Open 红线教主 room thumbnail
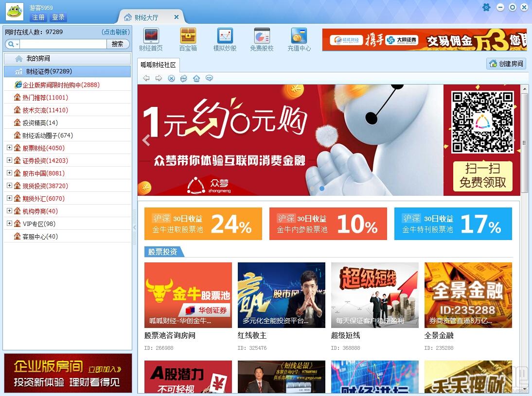This screenshot has width=532, height=396. pyautogui.click(x=282, y=295)
